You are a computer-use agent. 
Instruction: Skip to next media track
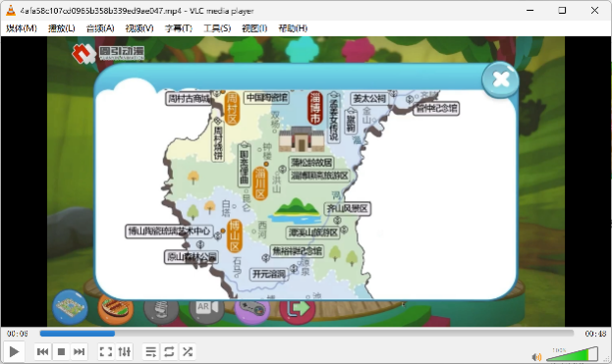pos(80,351)
